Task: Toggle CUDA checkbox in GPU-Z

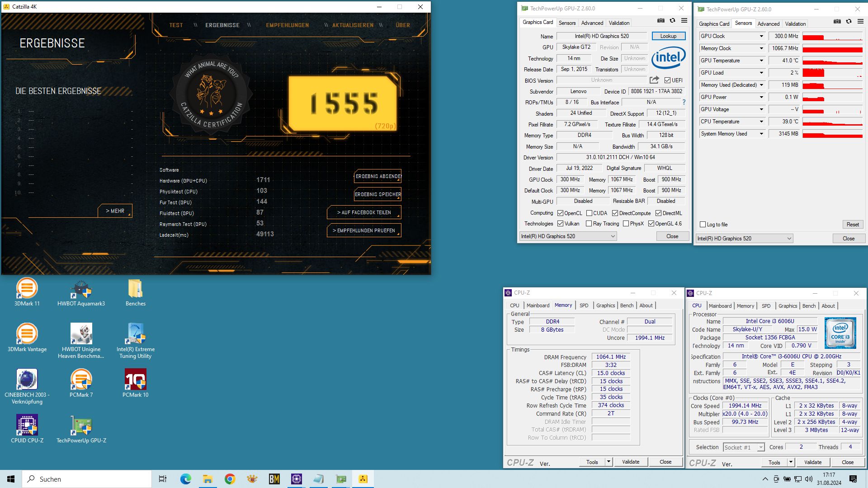Action: coord(589,213)
